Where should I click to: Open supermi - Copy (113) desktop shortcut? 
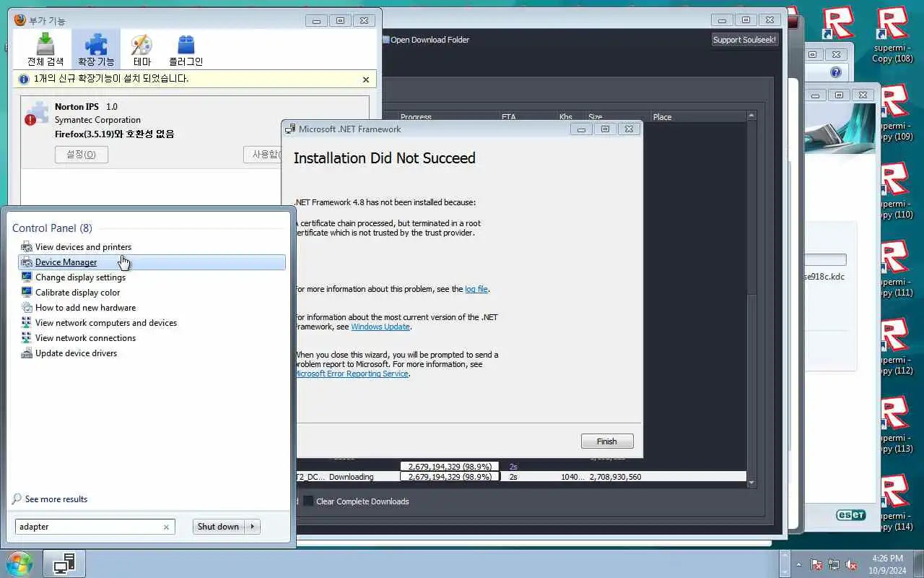coord(895,425)
